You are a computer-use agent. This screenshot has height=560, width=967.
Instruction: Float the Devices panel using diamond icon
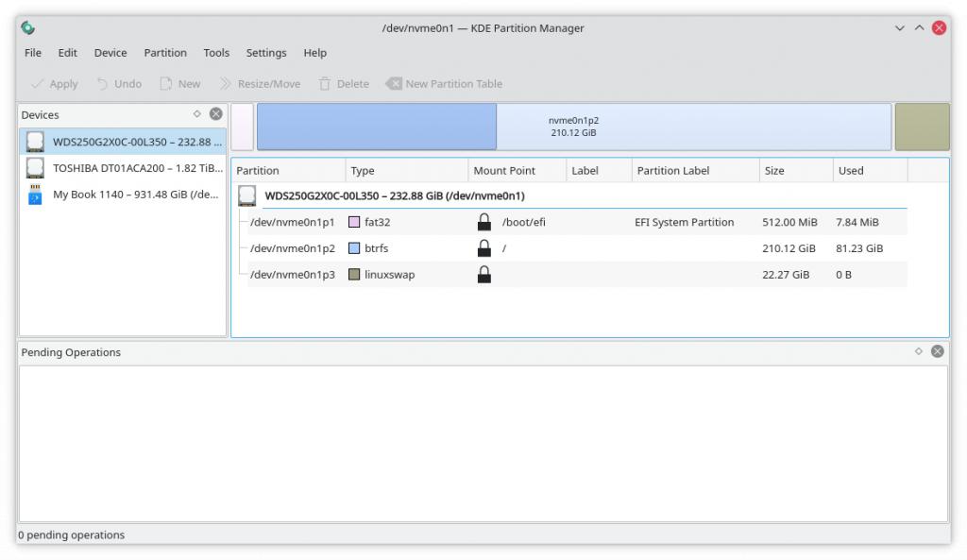[197, 113]
